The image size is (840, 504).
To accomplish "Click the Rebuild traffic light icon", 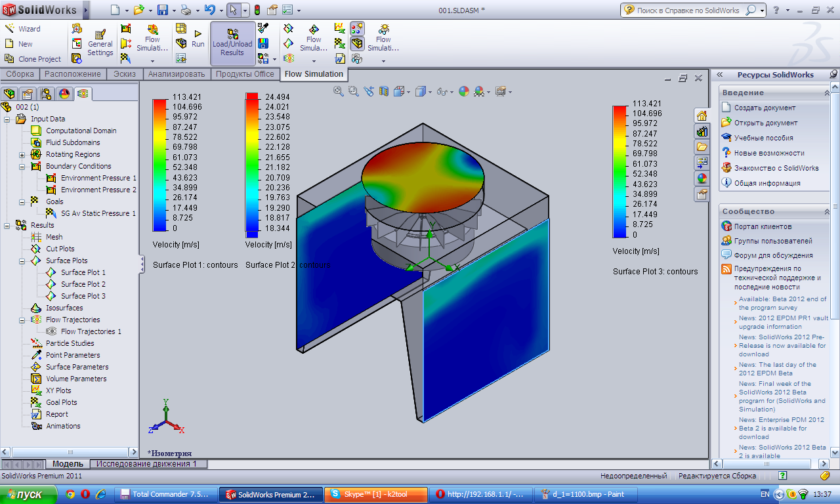I will point(257,10).
